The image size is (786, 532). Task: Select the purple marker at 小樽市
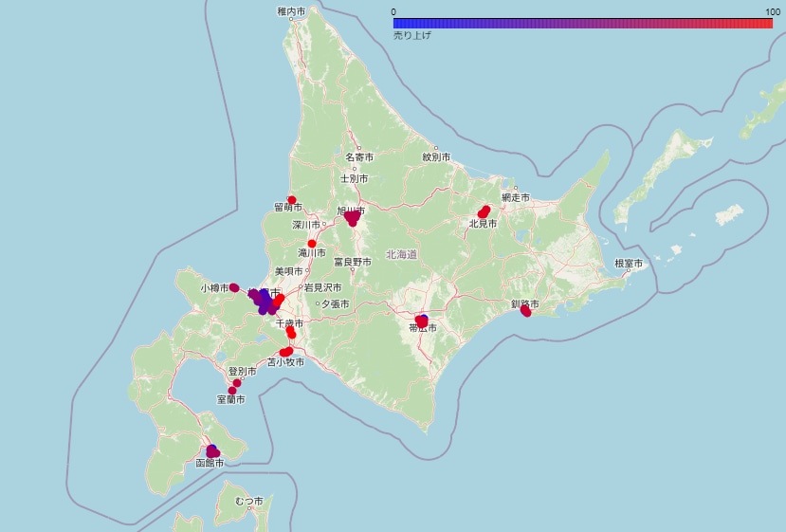pos(234,288)
